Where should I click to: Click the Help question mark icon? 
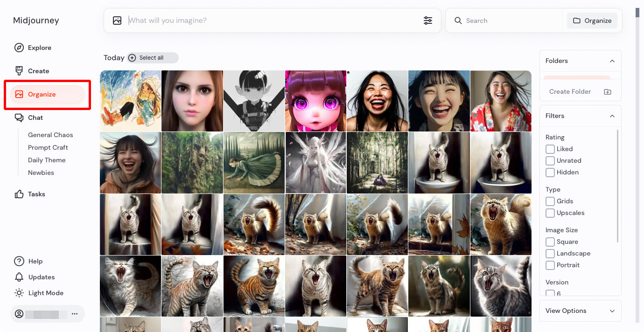point(19,261)
